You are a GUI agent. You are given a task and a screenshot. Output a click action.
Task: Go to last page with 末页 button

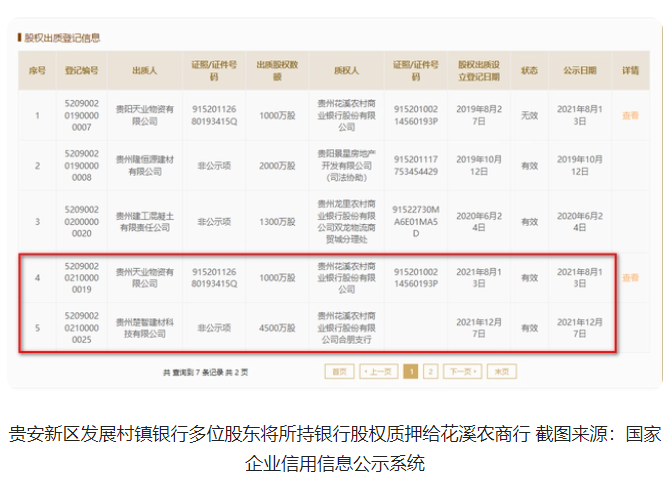pos(502,372)
